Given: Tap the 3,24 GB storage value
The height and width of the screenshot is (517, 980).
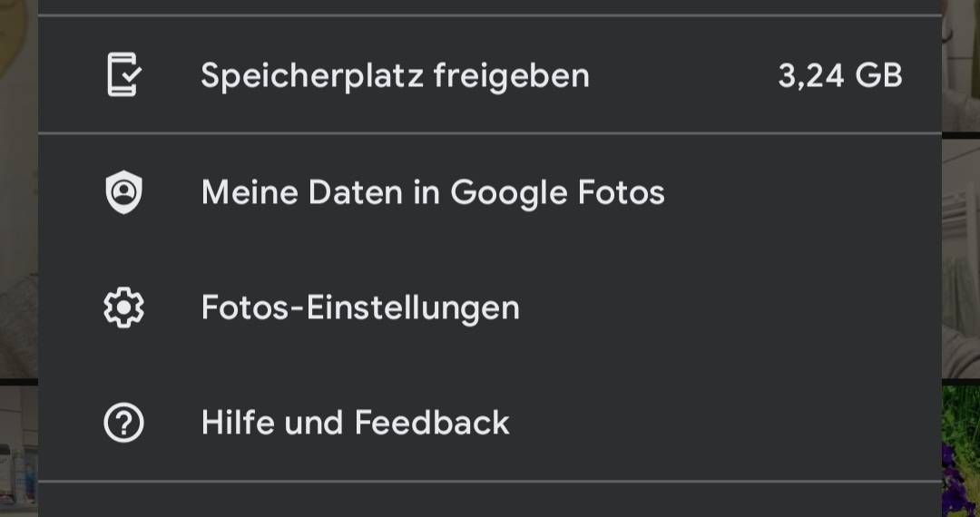Looking at the screenshot, I should pyautogui.click(x=839, y=75).
